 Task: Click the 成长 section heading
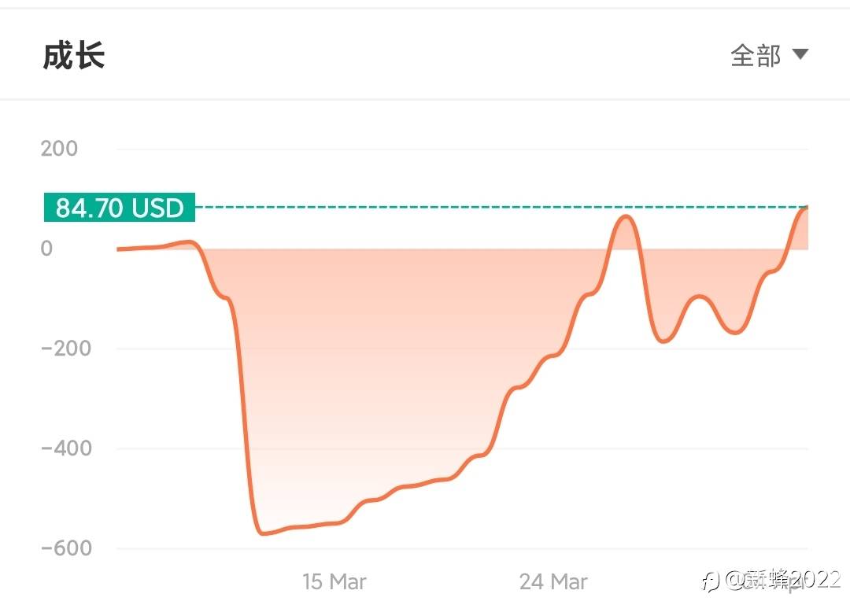(74, 56)
